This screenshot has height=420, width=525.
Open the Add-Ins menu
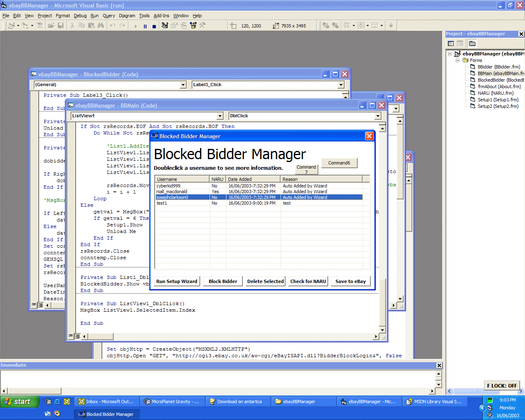point(161,16)
